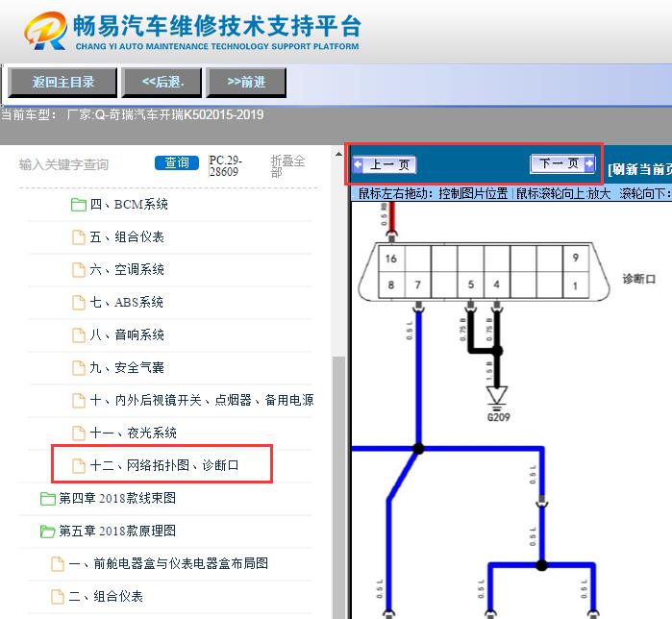Image resolution: width=672 pixels, height=619 pixels.
Task: Click the page icon beside 十一、夜光系统
Action: 79,433
